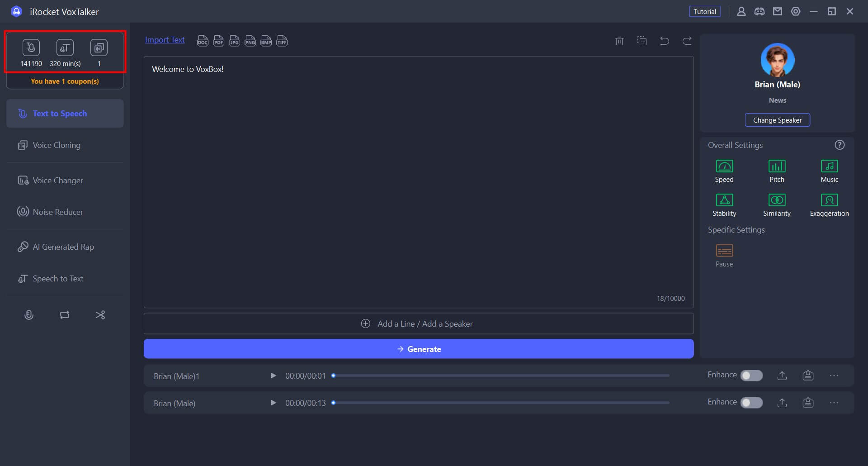
Task: Redo the last edit
Action: [x=687, y=41]
